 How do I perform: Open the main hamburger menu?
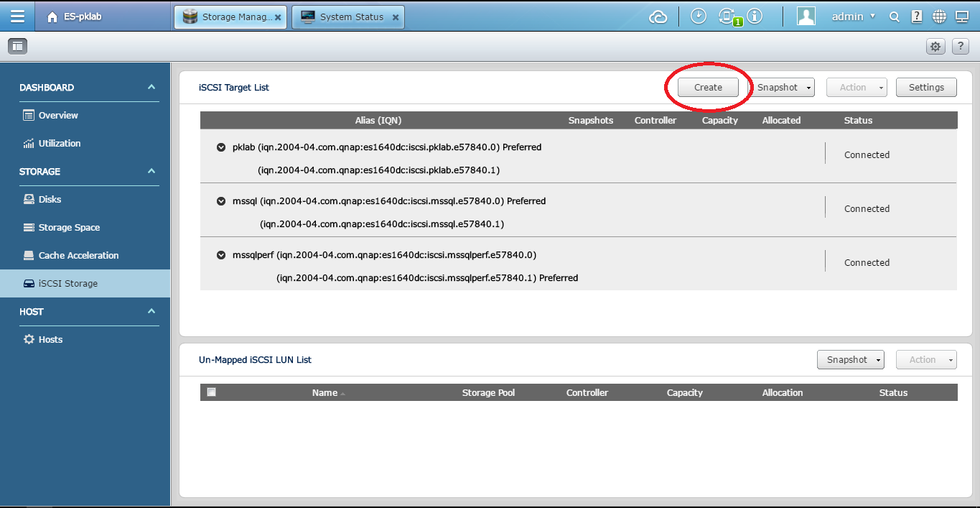click(17, 17)
